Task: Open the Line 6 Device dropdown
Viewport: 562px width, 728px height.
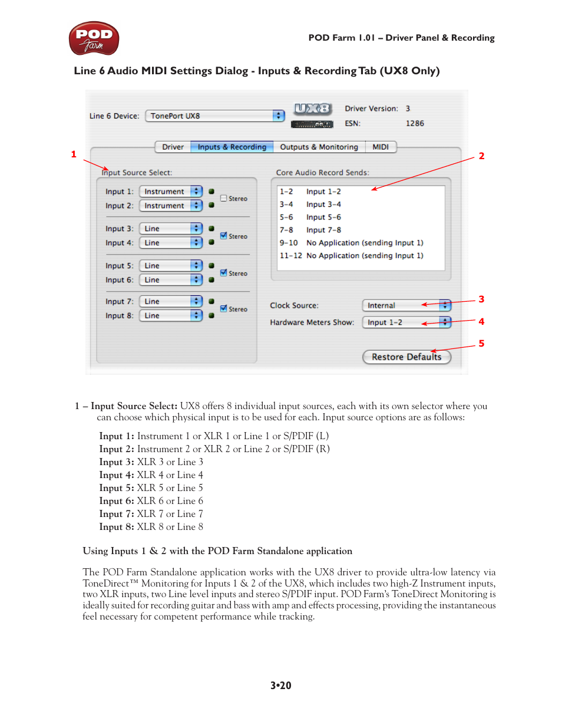Action: 215,116
